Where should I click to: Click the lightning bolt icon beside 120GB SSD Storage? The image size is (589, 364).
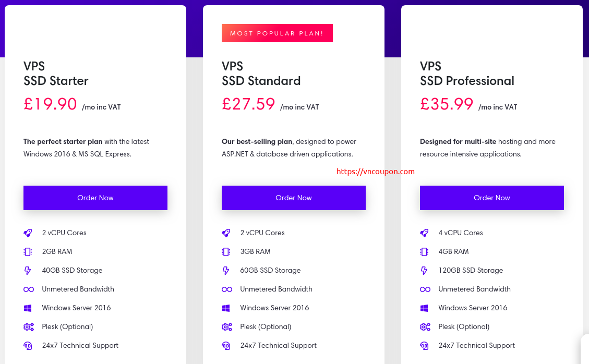[424, 271]
